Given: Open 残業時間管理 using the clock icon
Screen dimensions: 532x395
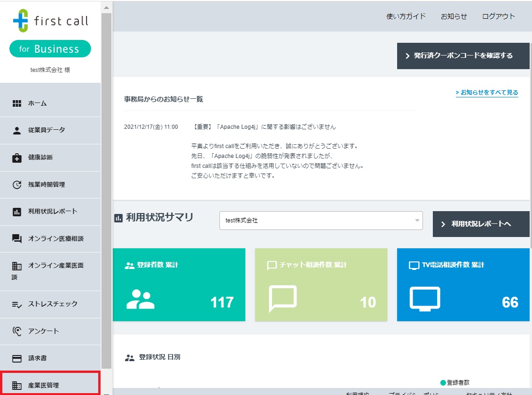Looking at the screenshot, I should coord(16,184).
